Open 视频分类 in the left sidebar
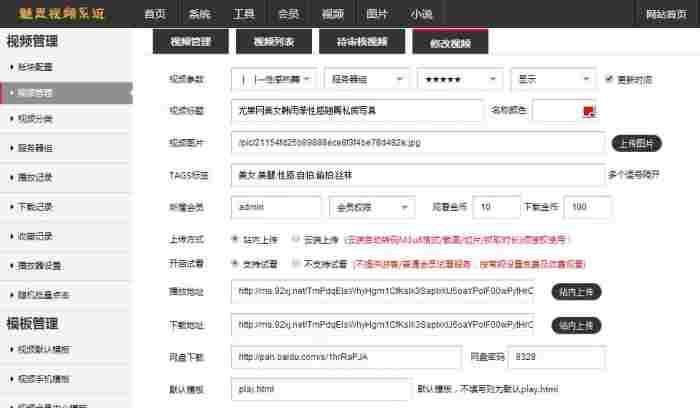The height and width of the screenshot is (408, 700). [38, 119]
